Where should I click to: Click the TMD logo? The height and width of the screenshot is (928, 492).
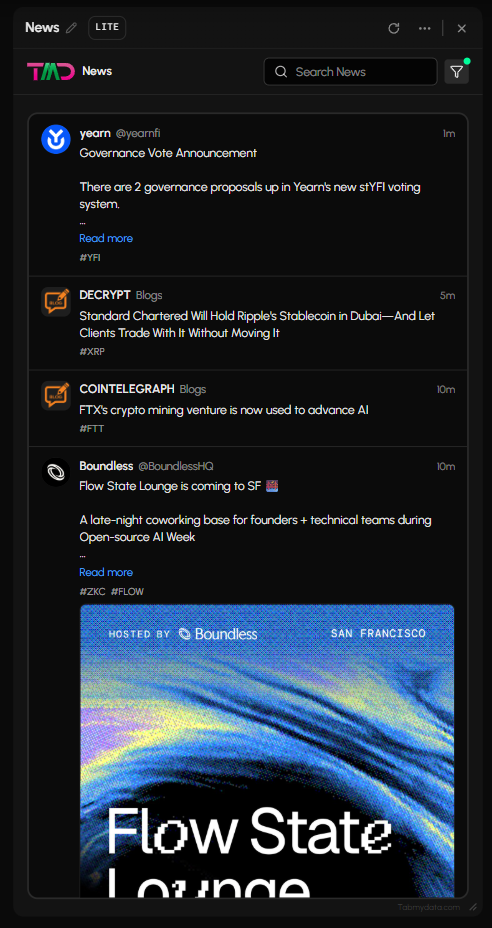tap(50, 72)
